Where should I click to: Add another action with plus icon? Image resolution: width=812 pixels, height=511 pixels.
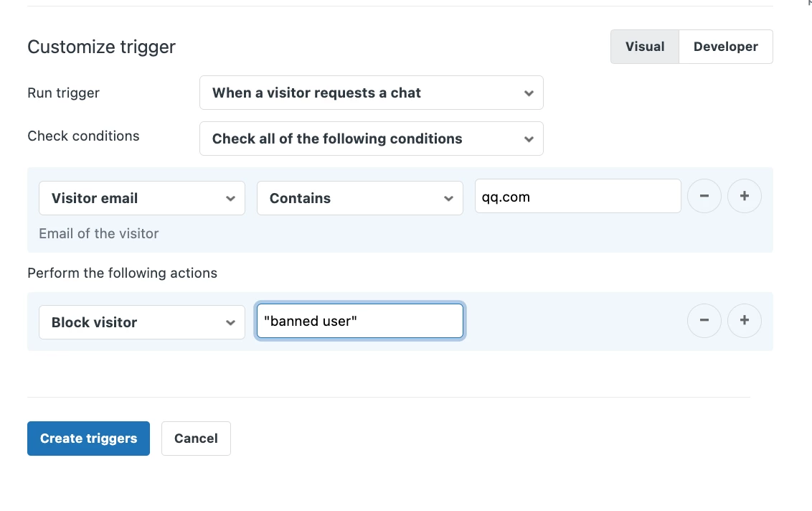click(745, 321)
